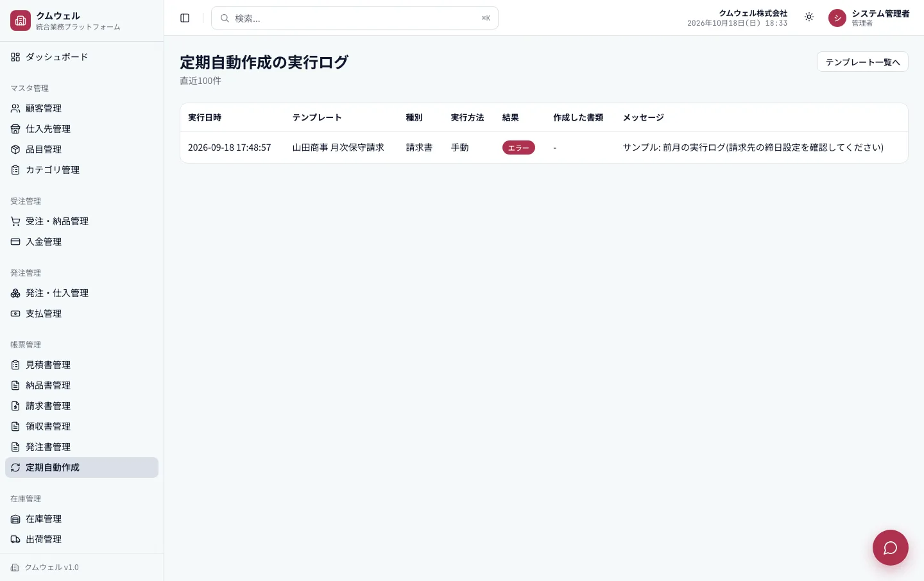Click the 受注・納品管理 cart icon

coord(15,221)
